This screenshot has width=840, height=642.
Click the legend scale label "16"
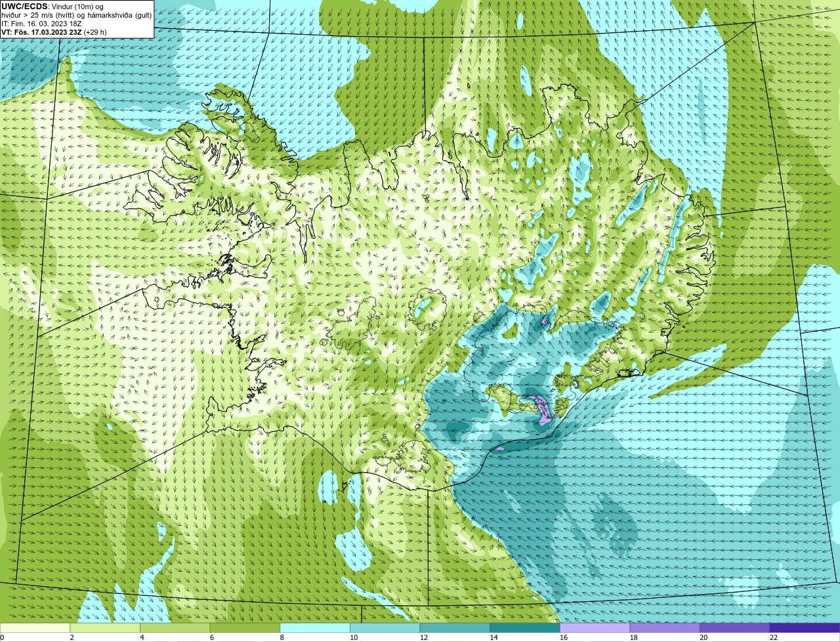pos(564,637)
